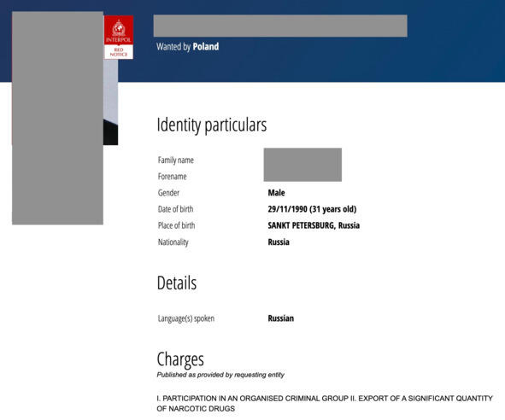Click the 'Language(s) spoken' label
Screen dimensions: 505x420
186,318
